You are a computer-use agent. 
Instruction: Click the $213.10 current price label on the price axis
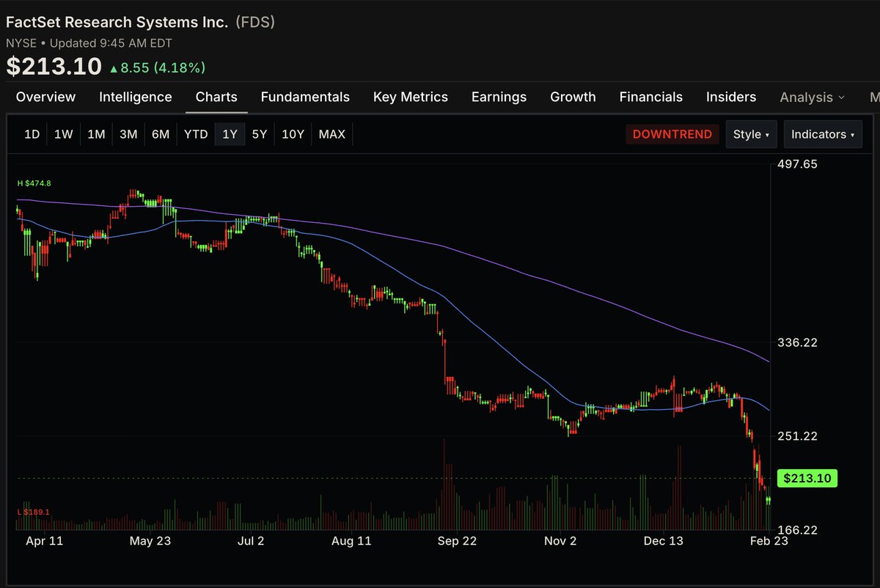click(x=807, y=479)
